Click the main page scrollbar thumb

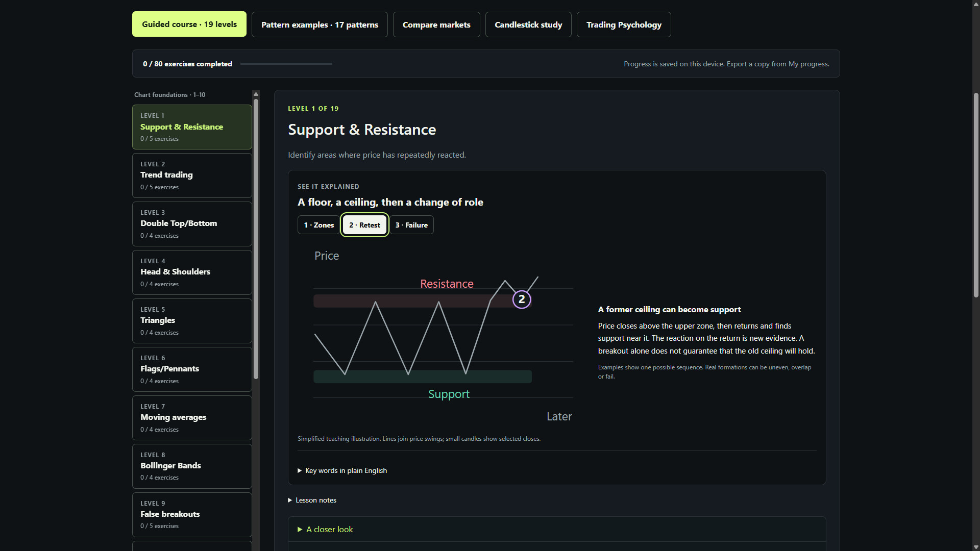coord(976,195)
